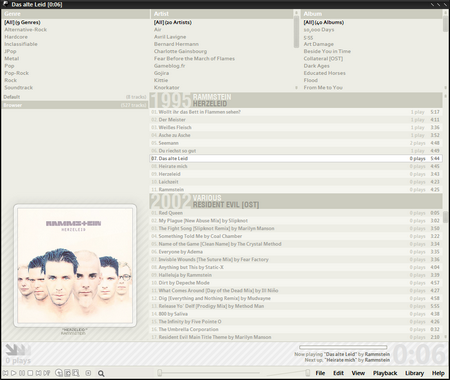Click the Genre column header
The image size is (450, 380).
[x=75, y=14]
